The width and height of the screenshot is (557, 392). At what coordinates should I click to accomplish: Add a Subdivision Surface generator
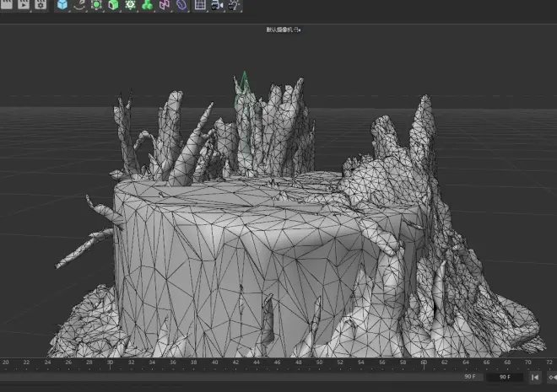point(96,5)
